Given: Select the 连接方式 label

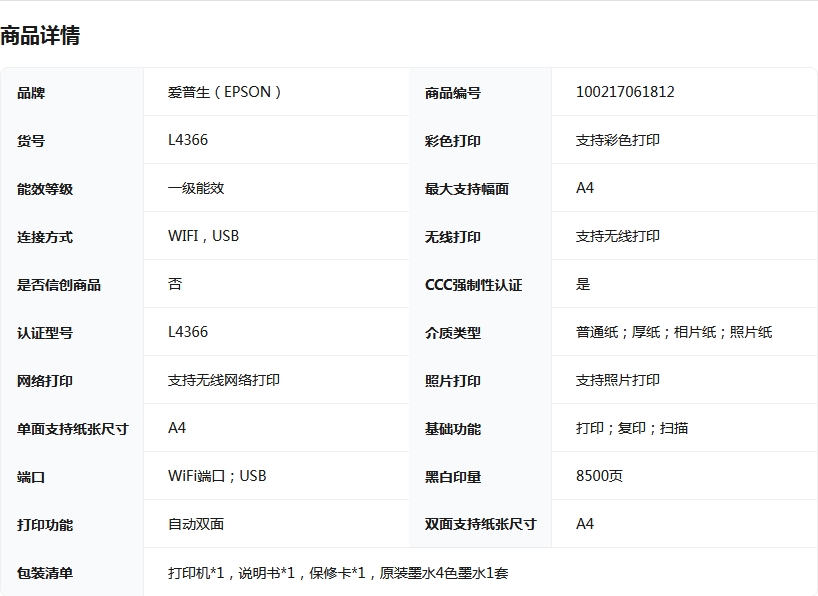Looking at the screenshot, I should 45,237.
